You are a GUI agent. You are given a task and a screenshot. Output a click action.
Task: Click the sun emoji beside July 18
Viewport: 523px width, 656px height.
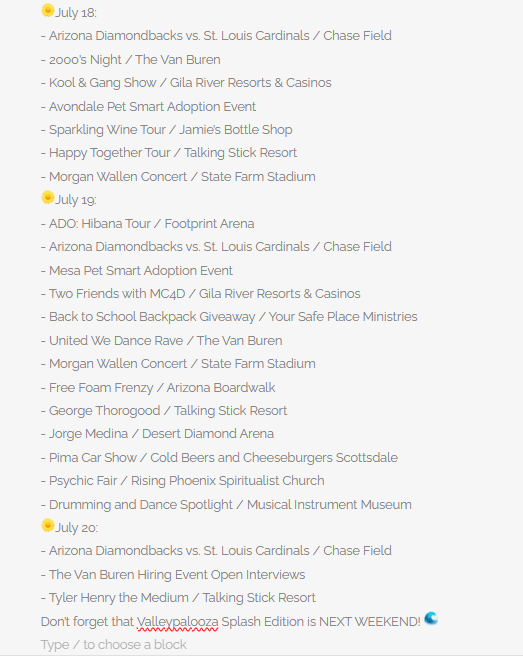[48, 10]
